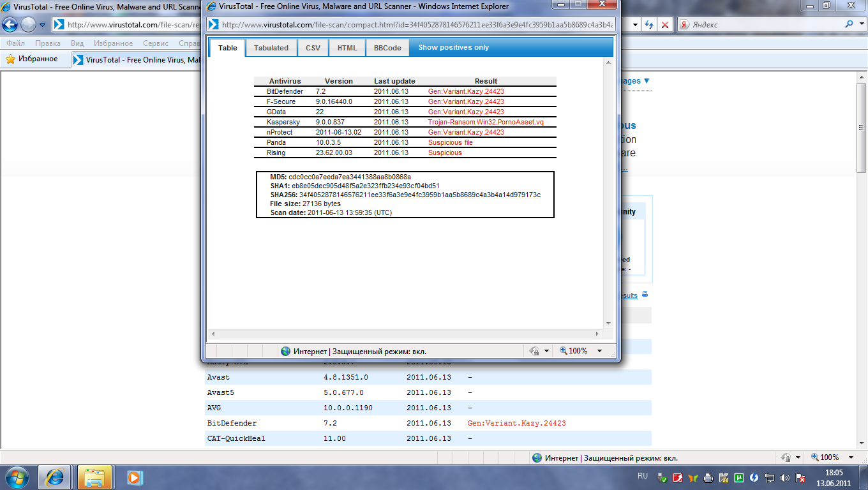Click the Yandex search provider icon
This screenshot has width=868, height=490.
pyautogui.click(x=684, y=25)
